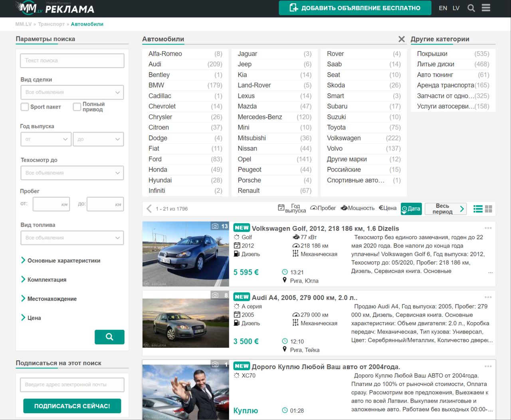
Task: Focus the Пробег 'до' km field
Action: (105, 204)
